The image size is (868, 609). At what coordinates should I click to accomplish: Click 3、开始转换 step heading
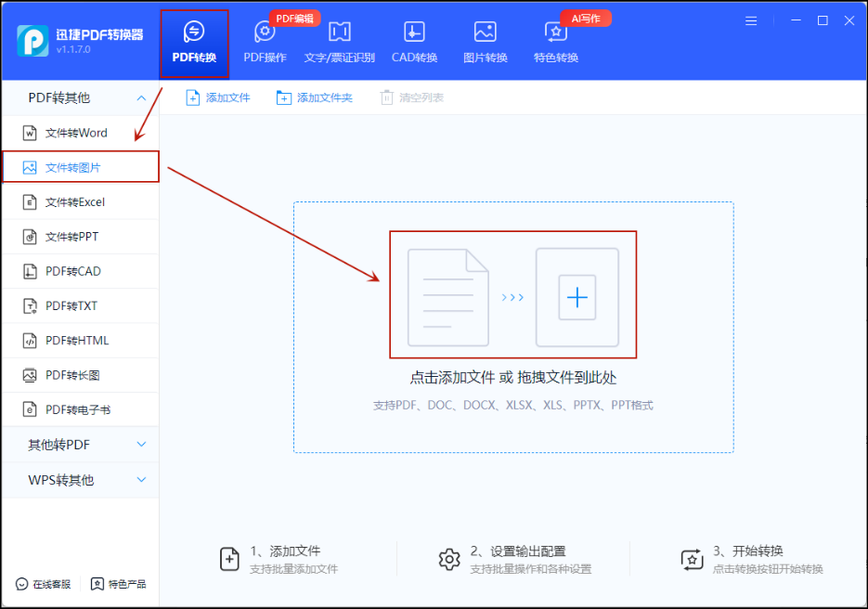pos(748,551)
